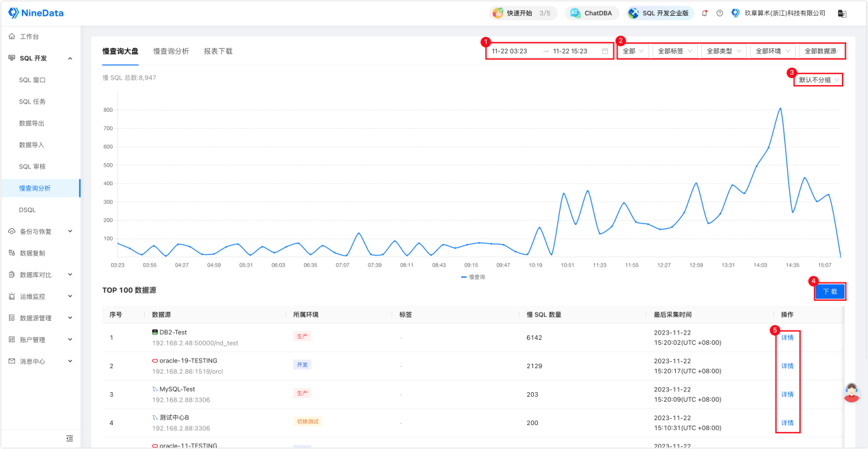Open 详情 for oracle-19-TESTING
The image size is (868, 449).
(787, 366)
